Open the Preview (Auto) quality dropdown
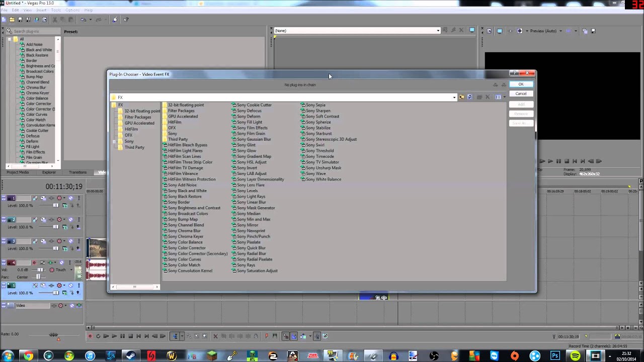This screenshot has width=644, height=362. click(x=560, y=31)
